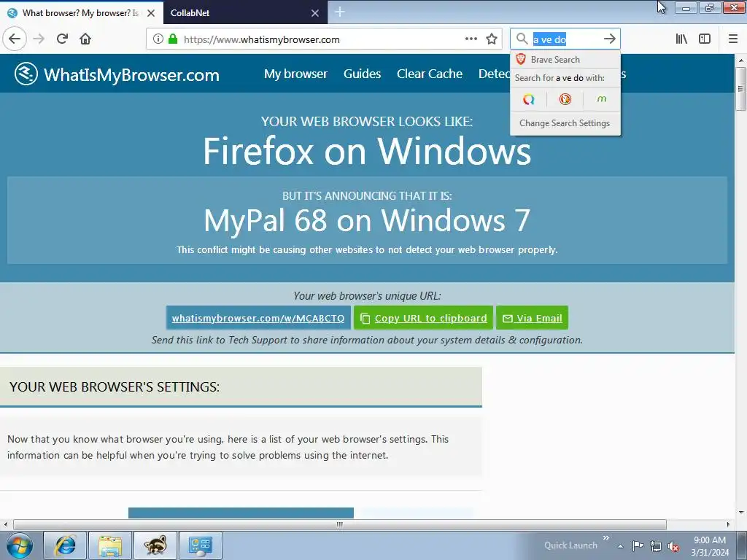Click the MyPal 68 on Windows 7 text

pos(367,220)
